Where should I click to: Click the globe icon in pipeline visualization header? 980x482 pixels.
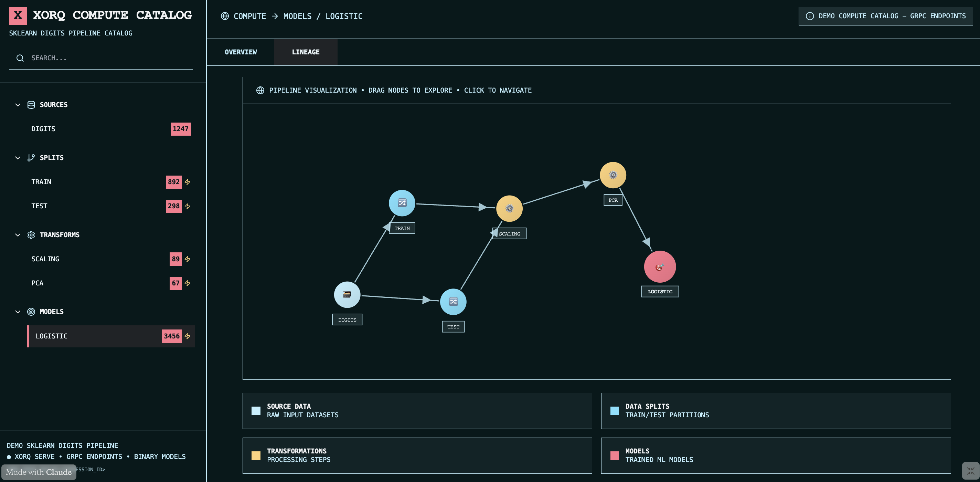(260, 90)
